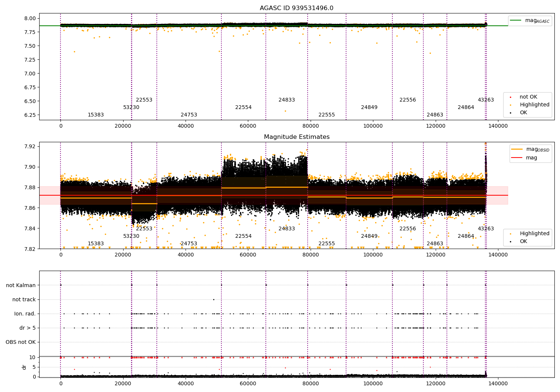560x392 pixels.
Task: Click the 80000 x-axis tick in top plot
Action: pyautogui.click(x=311, y=126)
